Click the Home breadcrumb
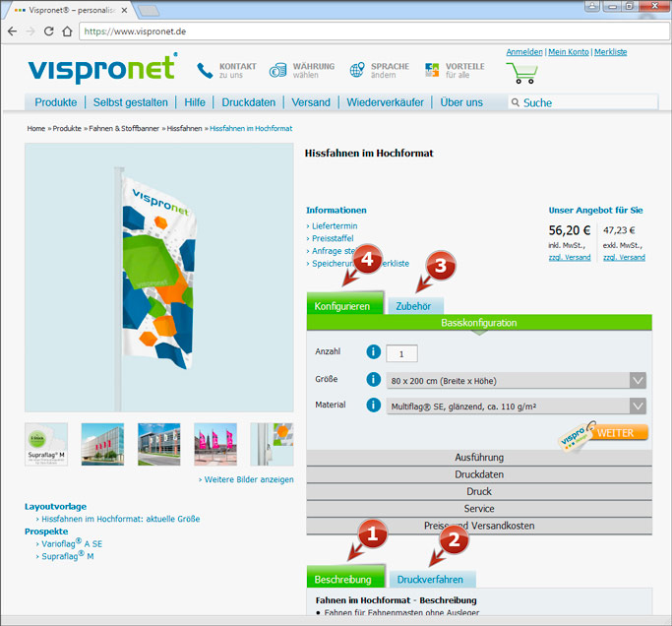This screenshot has height=626, width=672. coord(36,128)
